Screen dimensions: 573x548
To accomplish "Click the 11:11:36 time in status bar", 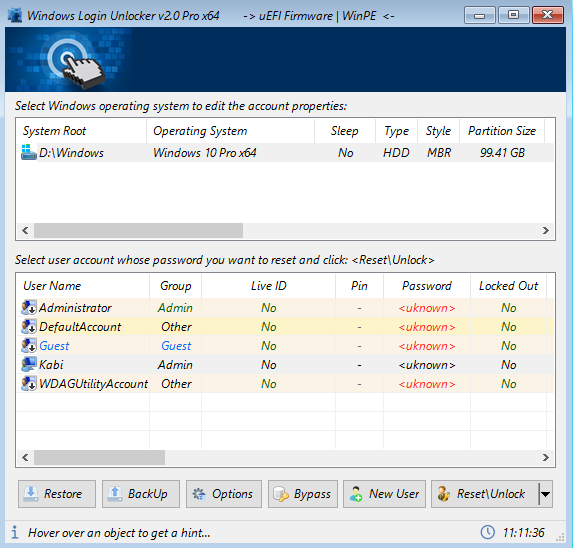I will pyautogui.click(x=523, y=533).
